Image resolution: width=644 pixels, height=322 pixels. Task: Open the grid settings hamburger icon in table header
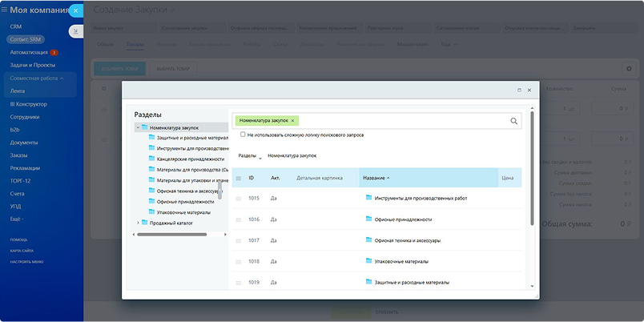pyautogui.click(x=238, y=178)
